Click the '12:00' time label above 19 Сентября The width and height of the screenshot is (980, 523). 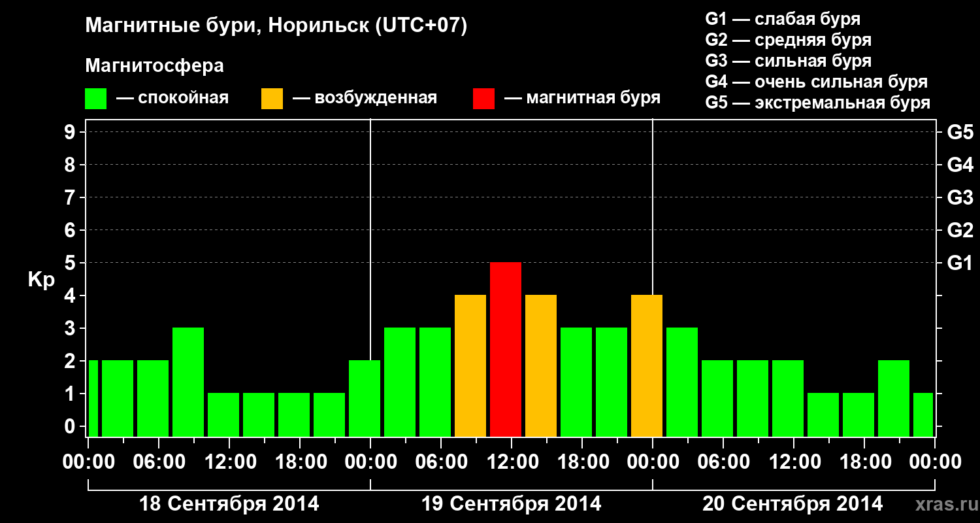(512, 462)
